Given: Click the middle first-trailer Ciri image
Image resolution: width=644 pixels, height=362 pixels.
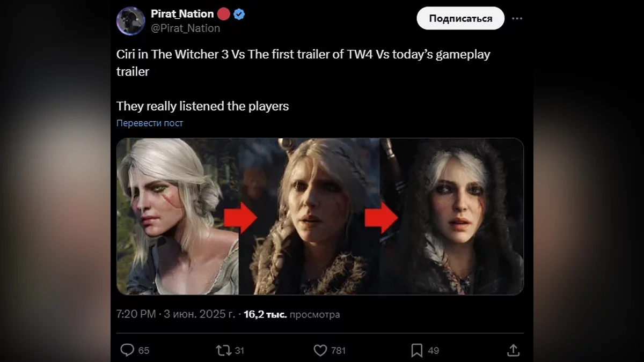Looking at the screenshot, I should tap(310, 216).
